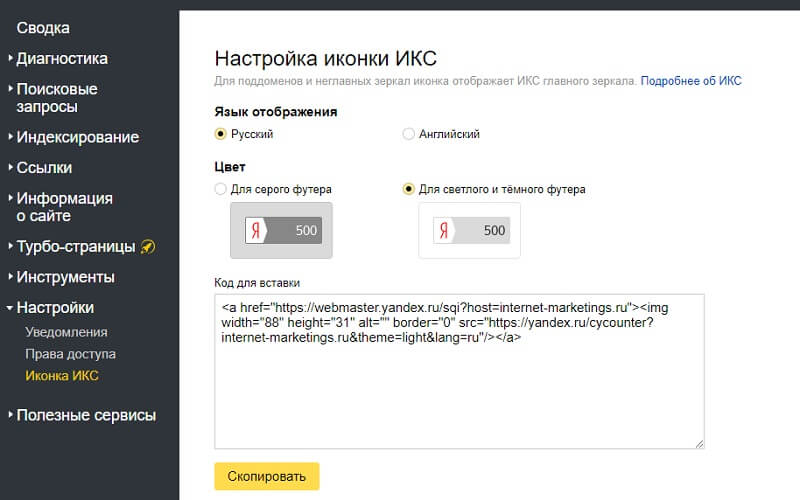Screen dimensions: 800x500
Task: Collapse the Настройки sidebar section
Action: coord(55,307)
